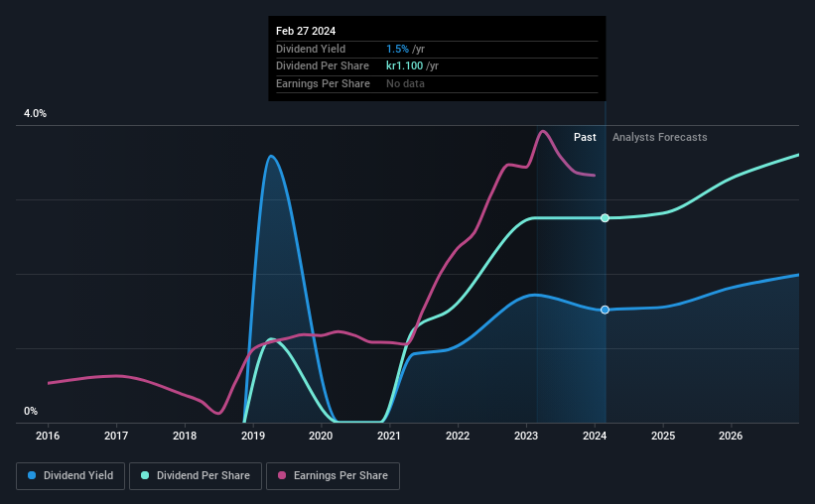Click the 2025 x-axis label
815x504 pixels.
pyautogui.click(x=663, y=436)
